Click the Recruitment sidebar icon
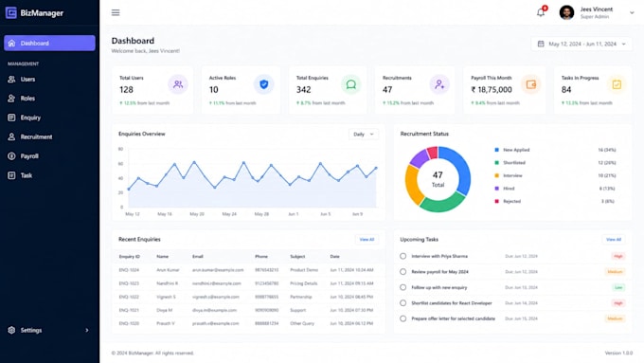Image resolution: width=644 pixels, height=363 pixels. [x=11, y=136]
